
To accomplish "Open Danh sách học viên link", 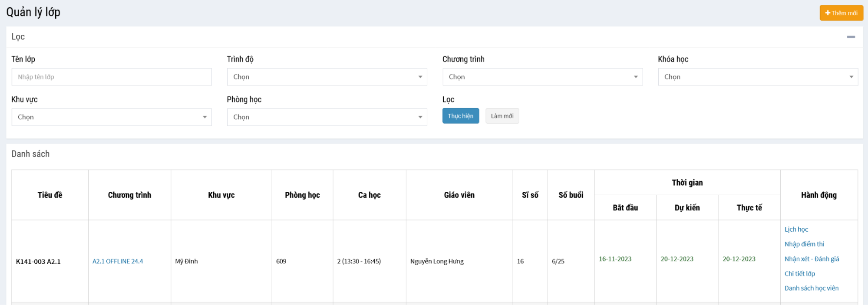I will 811,288.
